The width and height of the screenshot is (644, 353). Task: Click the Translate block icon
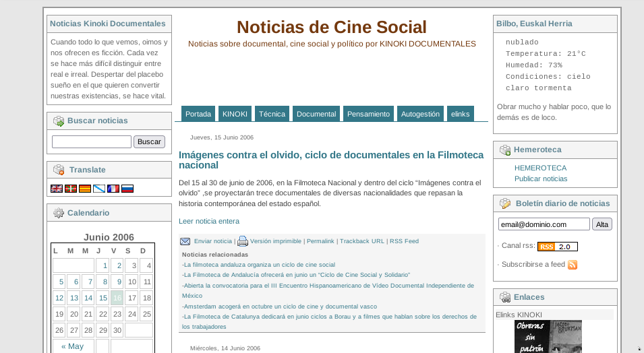coord(59,170)
